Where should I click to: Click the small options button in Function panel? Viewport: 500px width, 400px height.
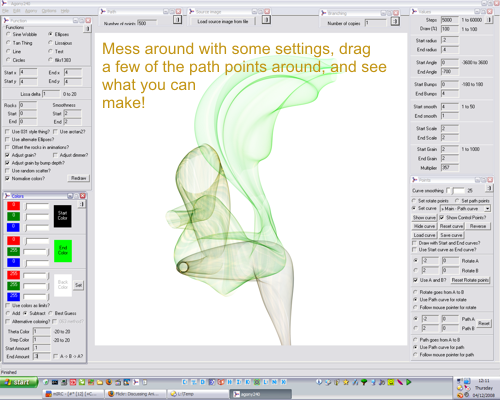(88, 29)
